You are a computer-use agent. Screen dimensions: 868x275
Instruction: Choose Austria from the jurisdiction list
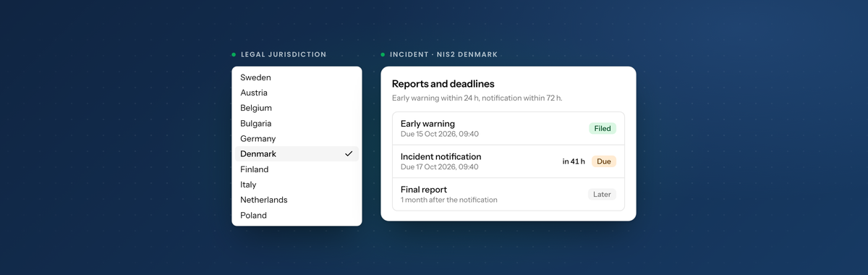pos(297,93)
